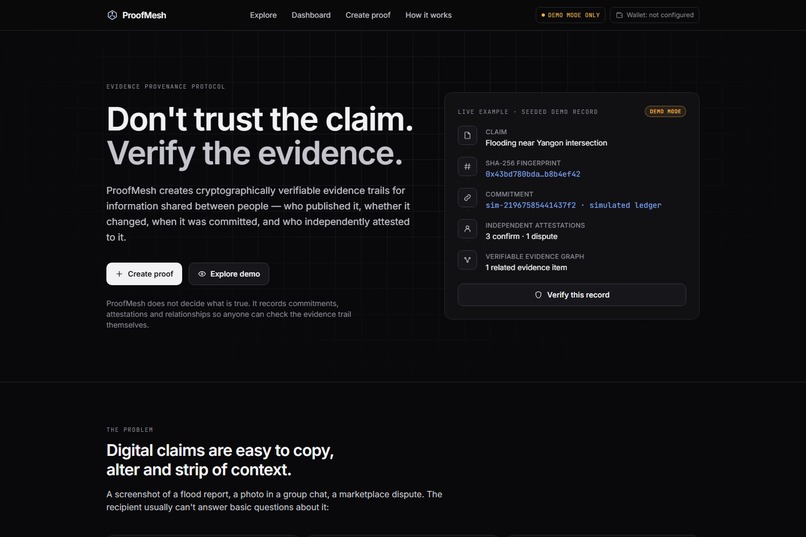Open Explore demo button
This screenshot has height=537, width=806.
click(x=229, y=274)
